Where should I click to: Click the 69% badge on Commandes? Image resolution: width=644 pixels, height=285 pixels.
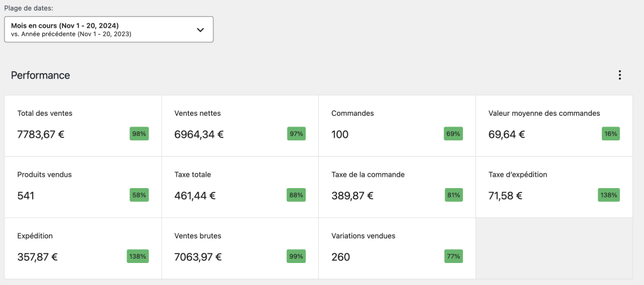click(x=453, y=134)
